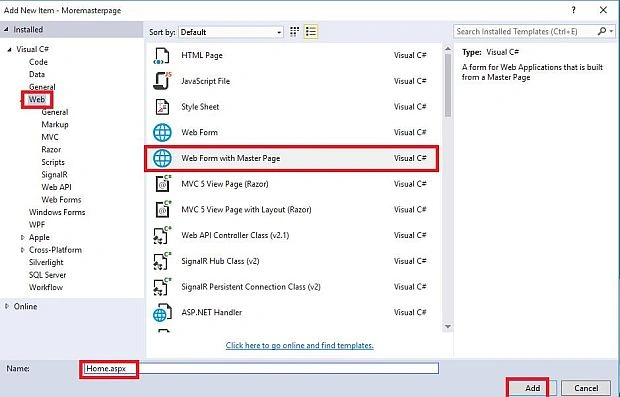
Task: Select the Workflow category
Action: [x=46, y=287]
